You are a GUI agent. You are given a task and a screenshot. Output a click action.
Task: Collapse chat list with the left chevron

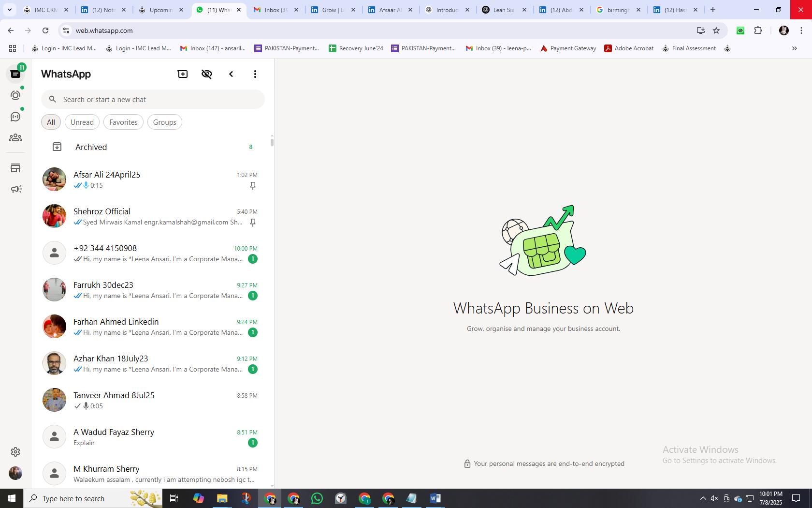(231, 74)
